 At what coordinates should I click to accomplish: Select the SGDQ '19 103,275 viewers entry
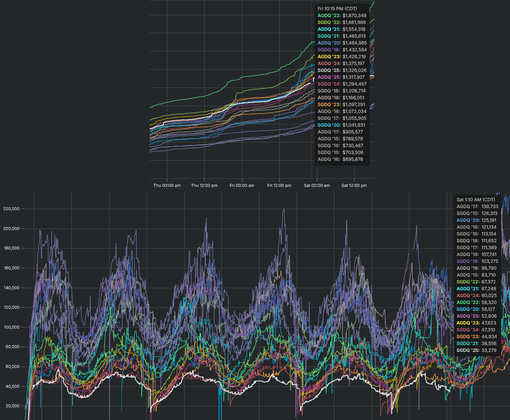click(477, 261)
